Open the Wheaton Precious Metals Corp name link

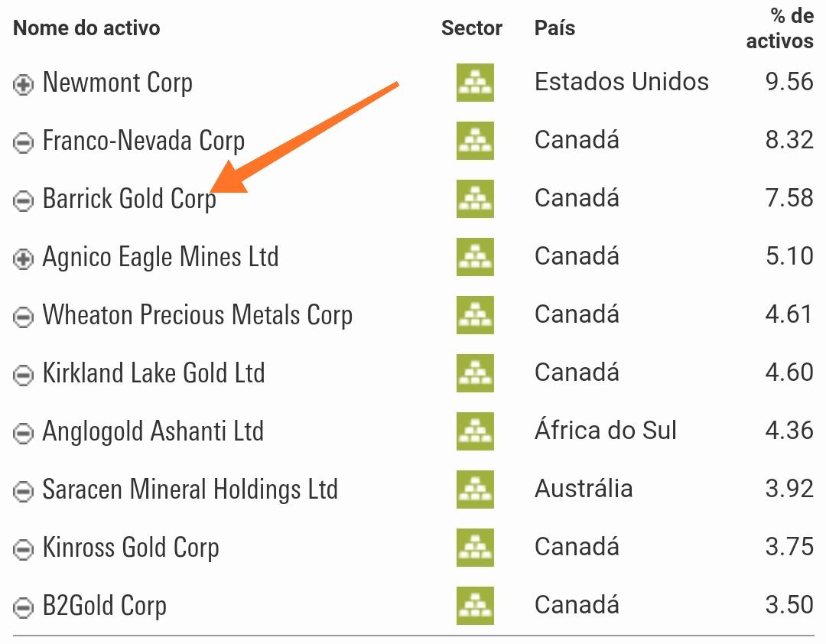point(197,315)
